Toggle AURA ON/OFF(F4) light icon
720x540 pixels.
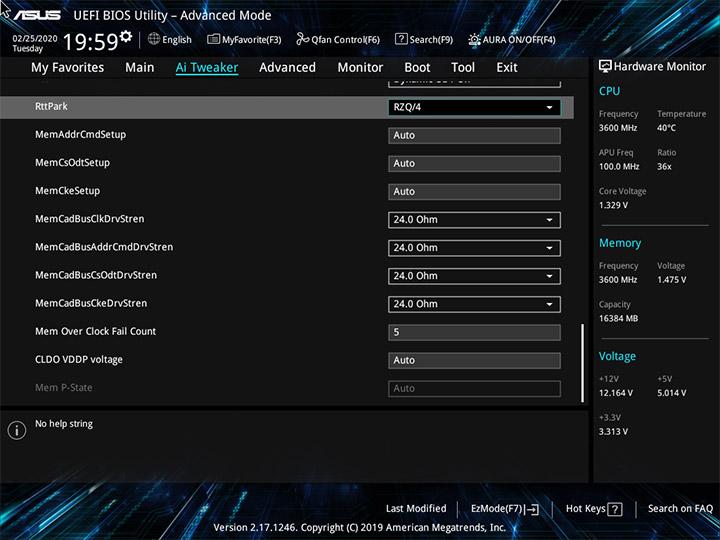pos(474,39)
